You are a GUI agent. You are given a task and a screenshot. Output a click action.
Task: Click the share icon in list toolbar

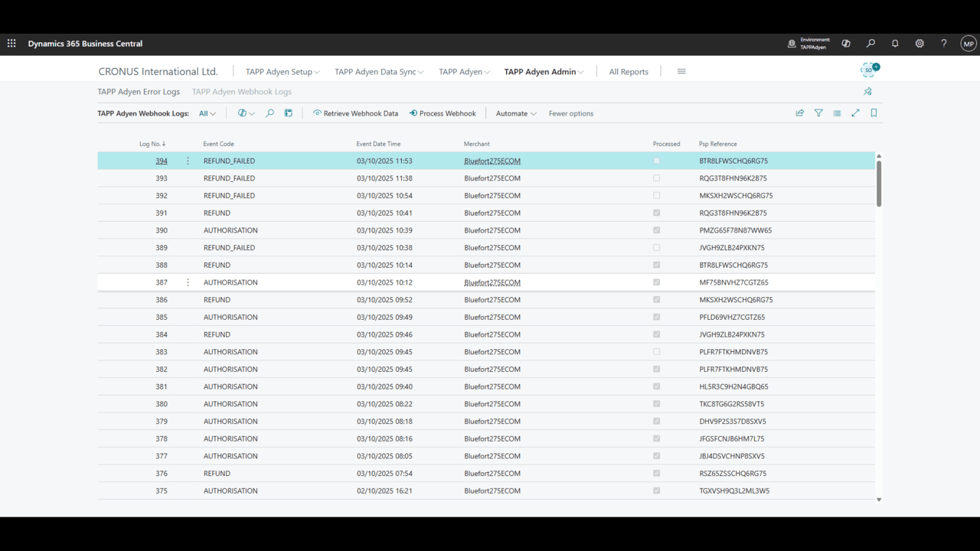tap(800, 113)
